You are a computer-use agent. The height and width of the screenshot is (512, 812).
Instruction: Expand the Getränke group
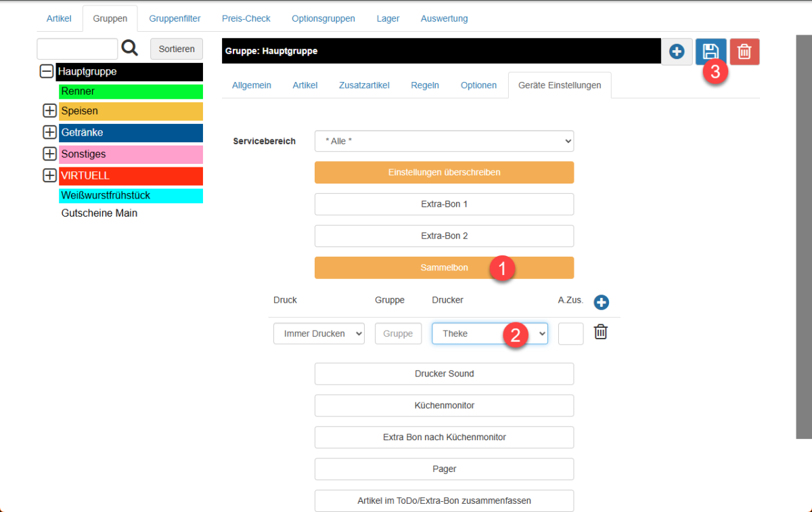click(49, 133)
